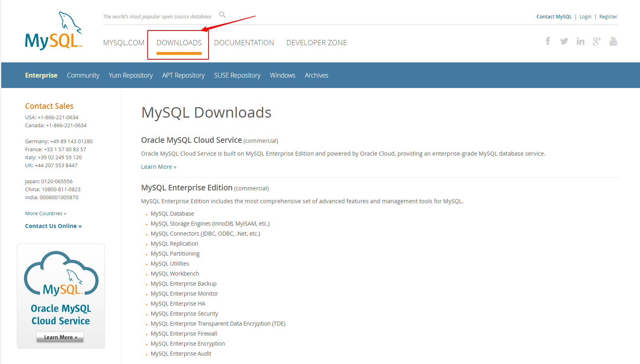The width and height of the screenshot is (640, 364).
Task: Select MySQL Enterprise Firewall list item
Action: tap(184, 334)
